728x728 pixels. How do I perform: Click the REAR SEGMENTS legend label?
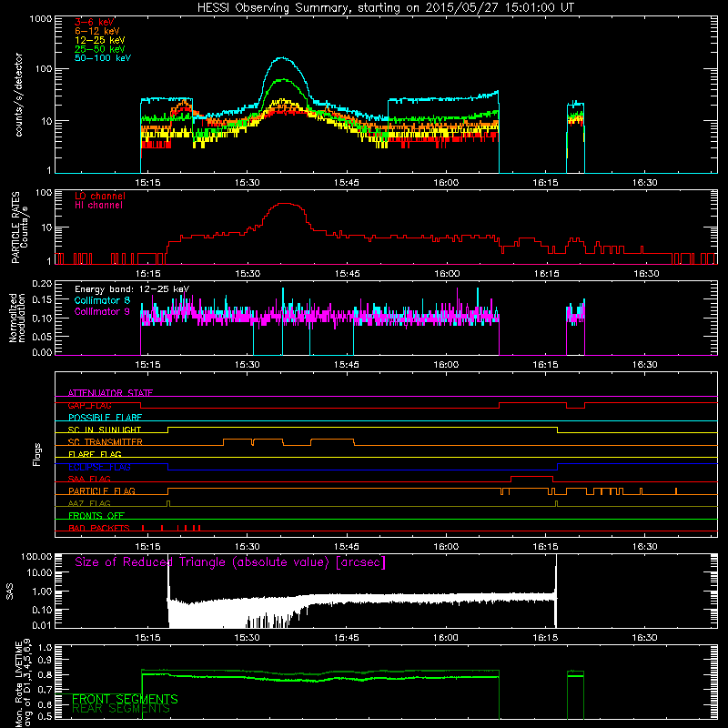[121, 708]
